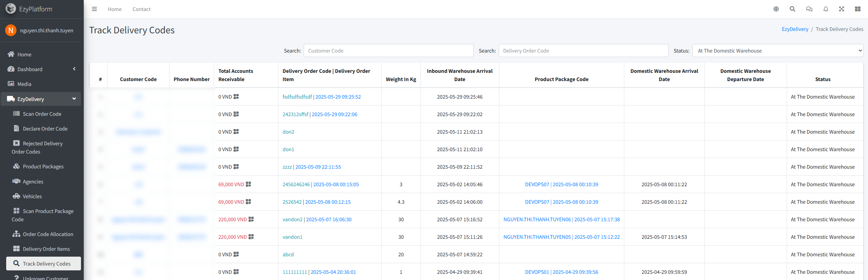Open the Status filter dropdown
The image size is (868, 280).
point(778,51)
